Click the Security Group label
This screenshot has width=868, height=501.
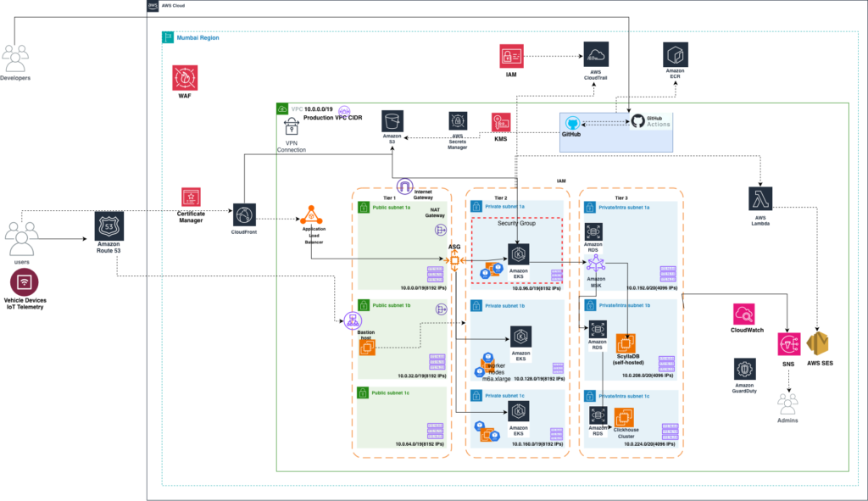(516, 223)
